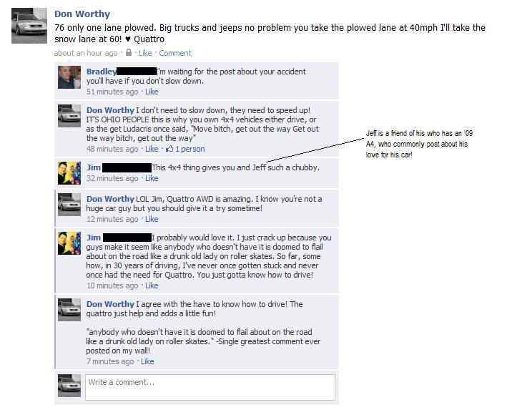Image resolution: width=507 pixels, height=420 pixels.
Task: Like the comment posted 48 minutes ago
Action: pos(152,149)
